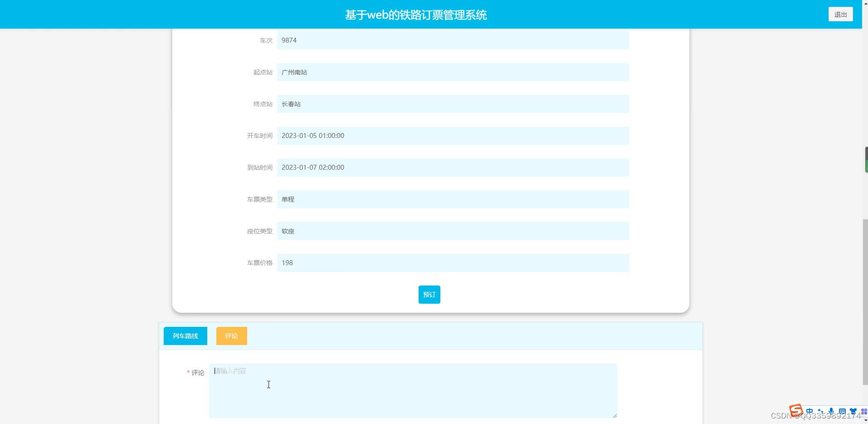Click the 终点站 label

click(263, 104)
